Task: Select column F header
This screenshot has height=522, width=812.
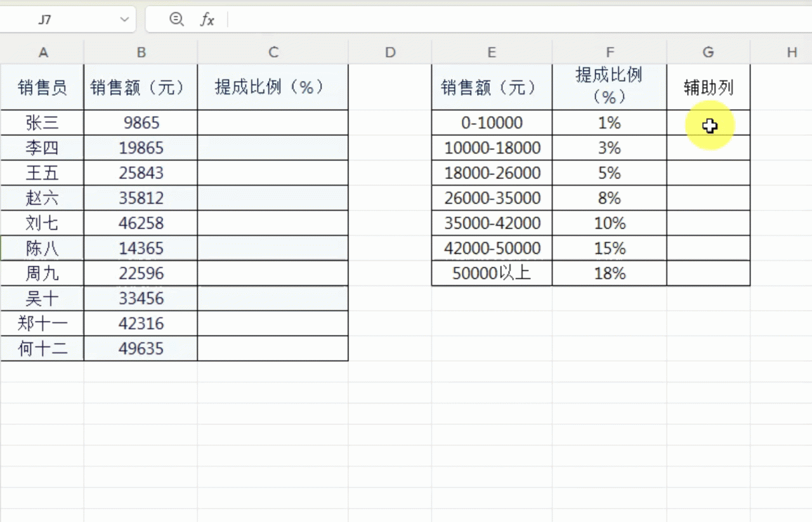Action: pos(610,52)
